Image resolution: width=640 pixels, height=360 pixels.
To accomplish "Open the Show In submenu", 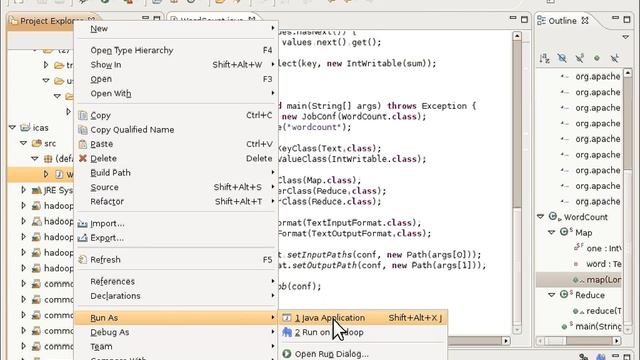I will 106,64.
